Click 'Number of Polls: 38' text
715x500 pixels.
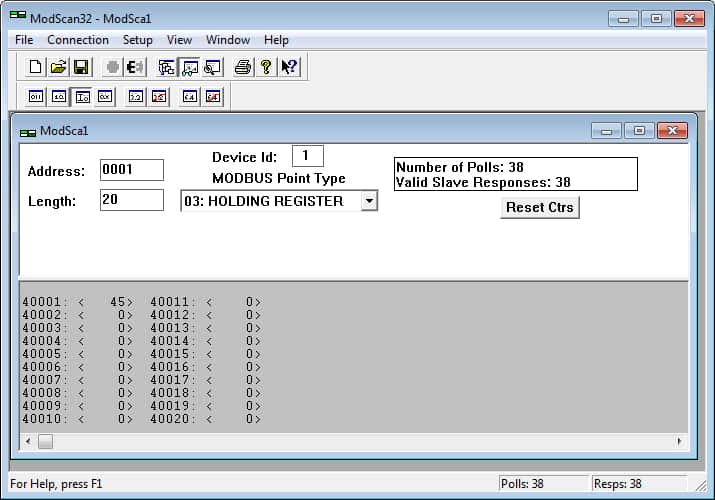pos(460,167)
